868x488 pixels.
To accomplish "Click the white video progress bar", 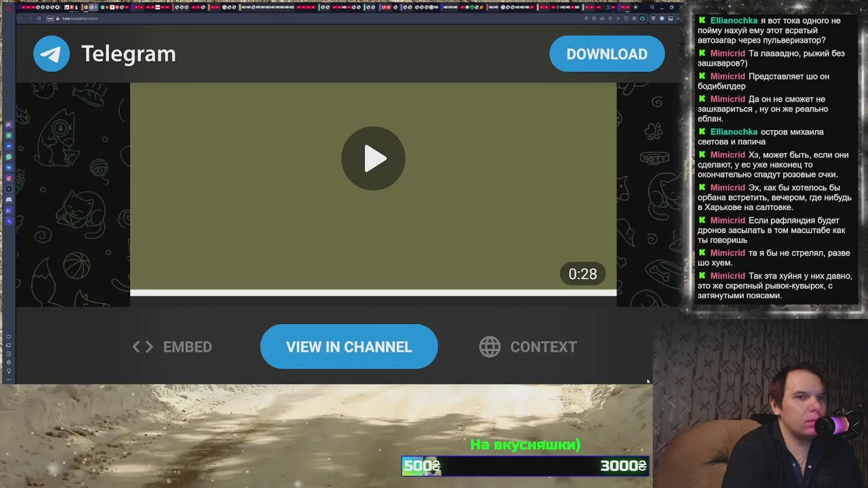I will (x=373, y=293).
